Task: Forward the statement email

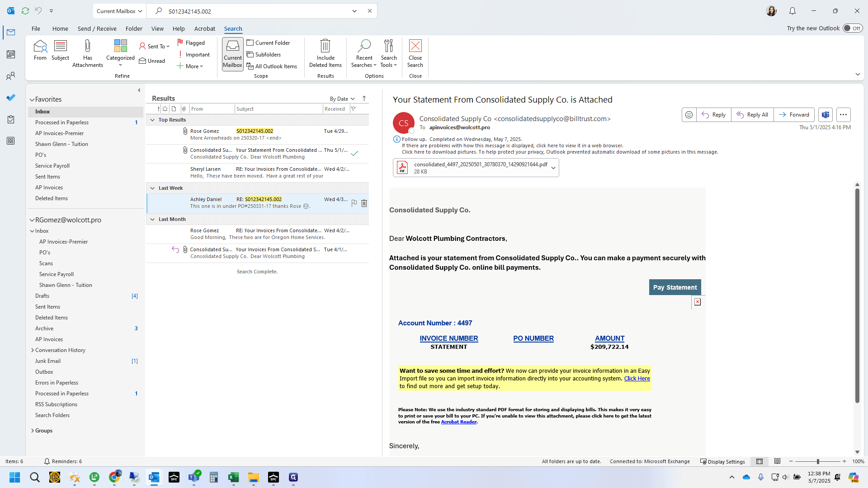Action: click(x=794, y=115)
